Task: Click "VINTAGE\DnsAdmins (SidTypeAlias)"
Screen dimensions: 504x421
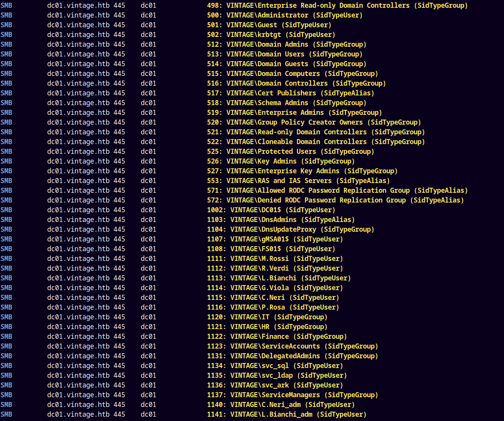Action: click(x=293, y=220)
